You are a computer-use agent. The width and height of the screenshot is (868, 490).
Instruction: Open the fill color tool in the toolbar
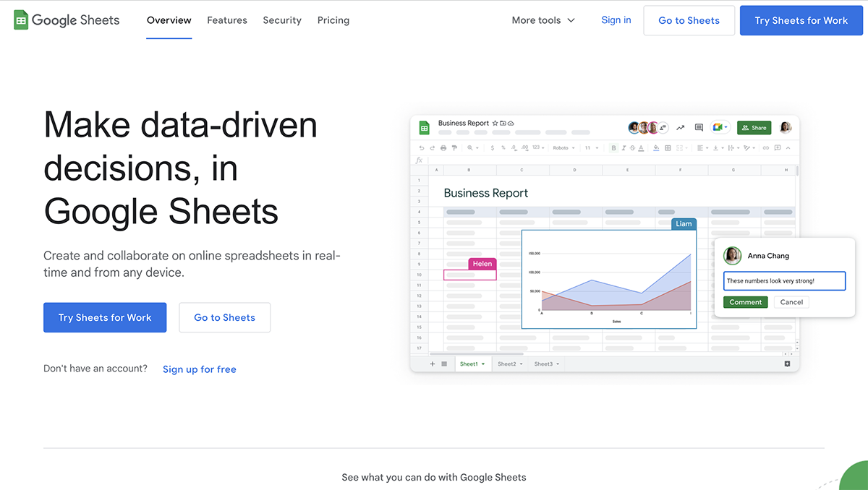656,147
